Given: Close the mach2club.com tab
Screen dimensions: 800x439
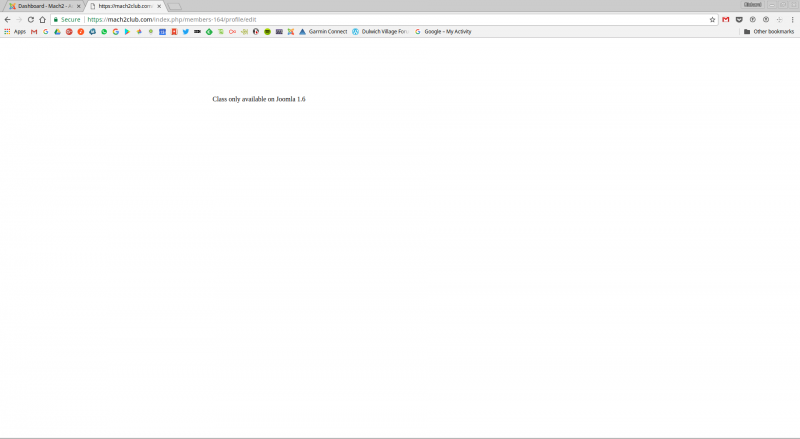Looking at the screenshot, I should [x=159, y=6].
